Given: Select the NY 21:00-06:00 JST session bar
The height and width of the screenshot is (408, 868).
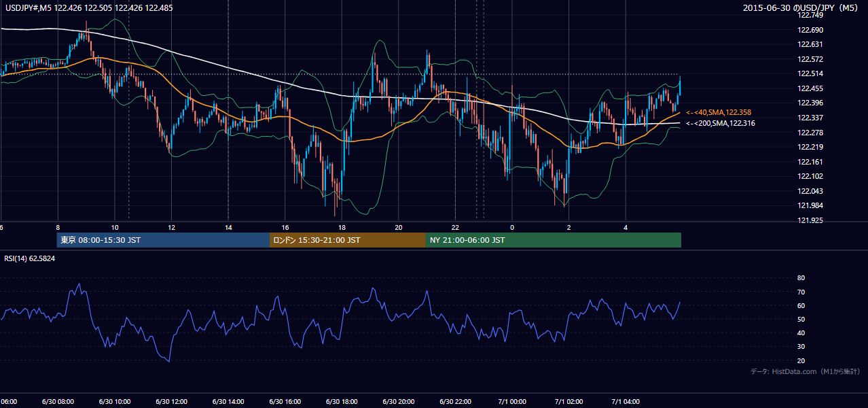Looking at the screenshot, I should [x=554, y=240].
